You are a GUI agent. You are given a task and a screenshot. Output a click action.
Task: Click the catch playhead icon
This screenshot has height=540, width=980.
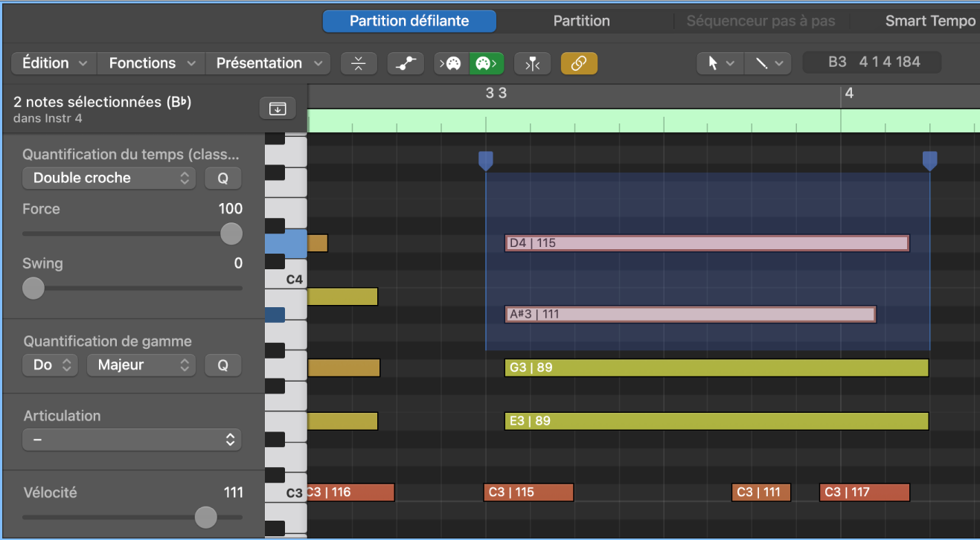(x=532, y=63)
